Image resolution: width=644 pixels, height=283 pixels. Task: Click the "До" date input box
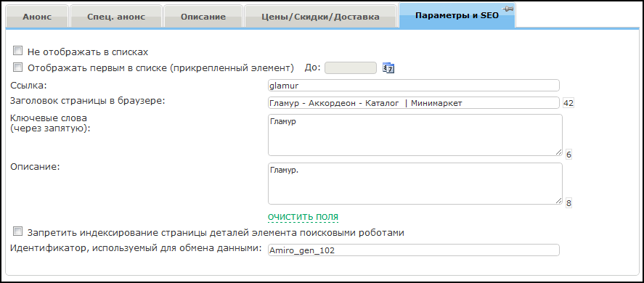coord(351,67)
